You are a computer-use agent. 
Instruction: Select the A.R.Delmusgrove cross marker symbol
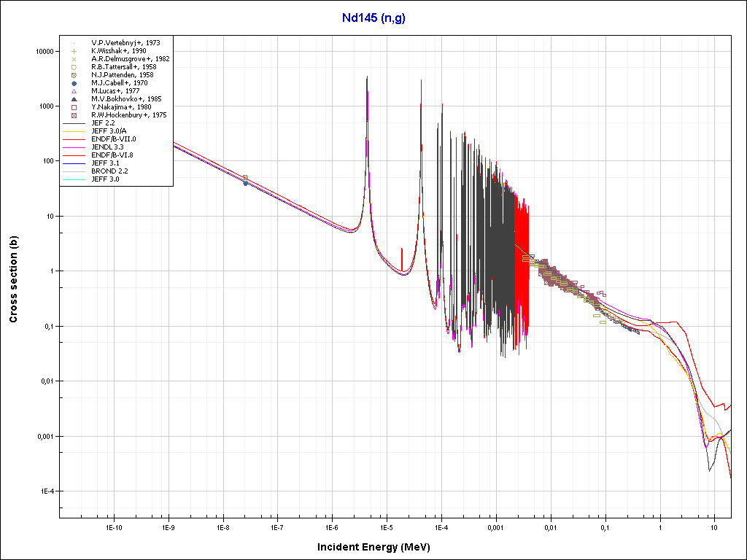tap(74, 59)
